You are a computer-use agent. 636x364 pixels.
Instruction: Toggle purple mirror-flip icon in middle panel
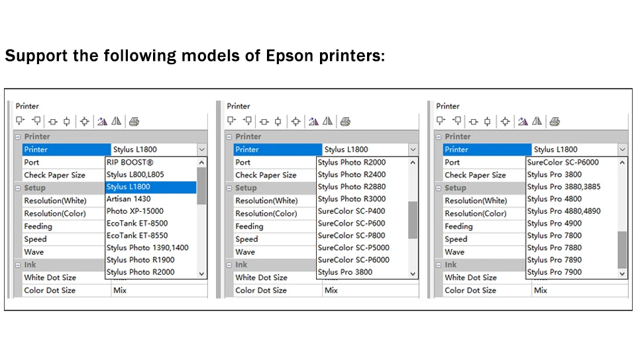tap(313, 121)
